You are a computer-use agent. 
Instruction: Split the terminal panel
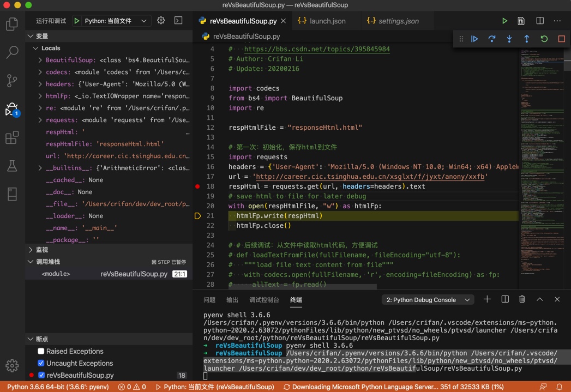[x=504, y=299]
